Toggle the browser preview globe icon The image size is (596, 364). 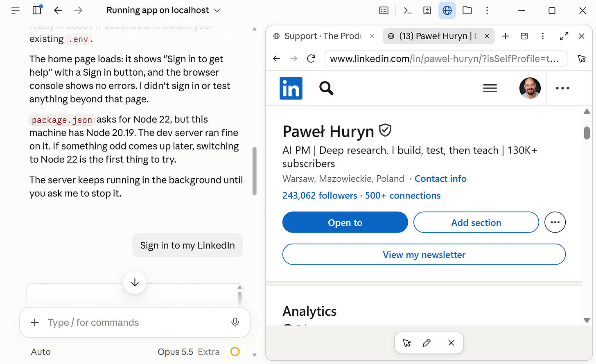[x=447, y=10]
